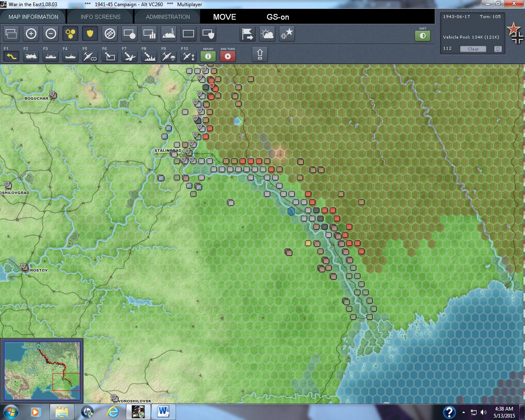Select the F3 naval transport mode
This screenshot has width=525, height=420.
(x=50, y=56)
